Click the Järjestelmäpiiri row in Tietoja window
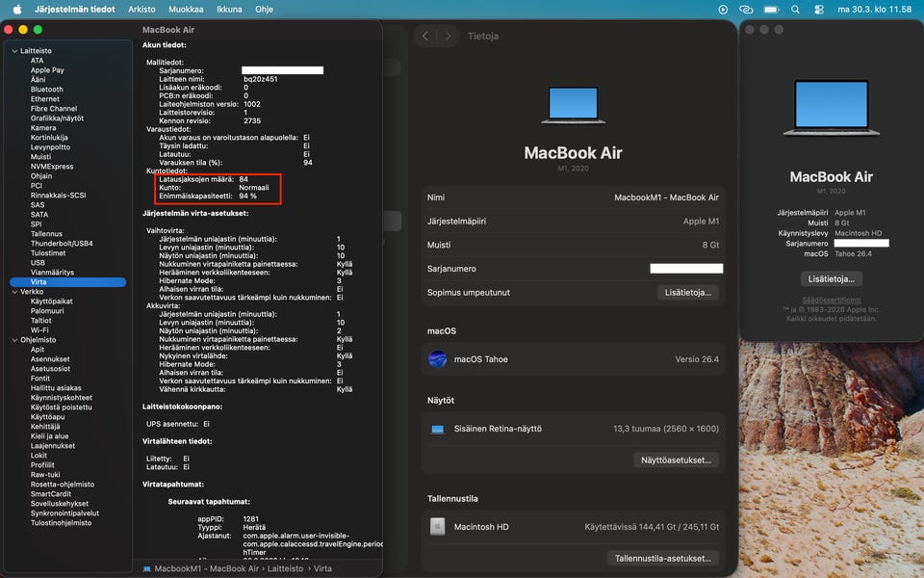The width and height of the screenshot is (924, 578). (573, 222)
